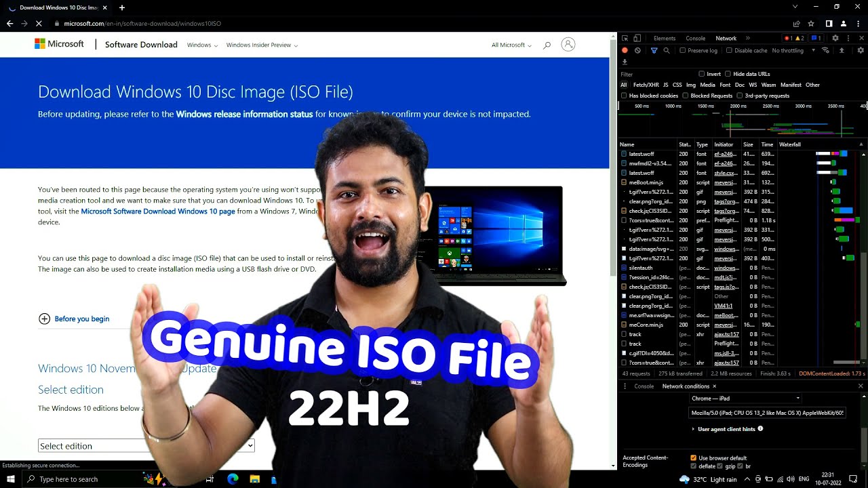
Task: Check Has blocked cookies checkbox
Action: (625, 96)
